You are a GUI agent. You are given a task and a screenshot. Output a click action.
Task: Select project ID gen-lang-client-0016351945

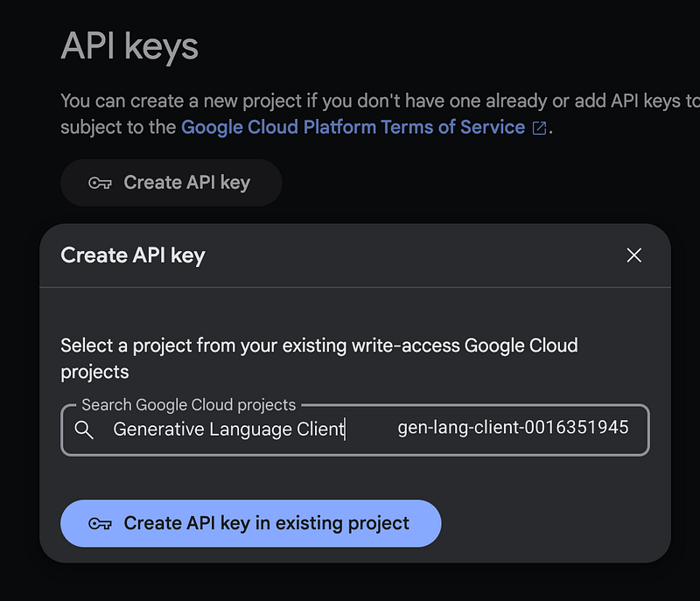click(513, 428)
